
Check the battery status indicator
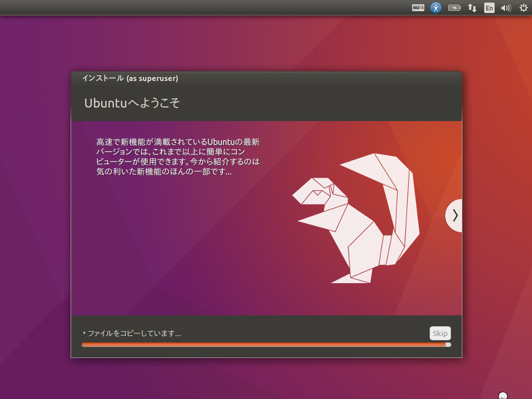(454, 7)
